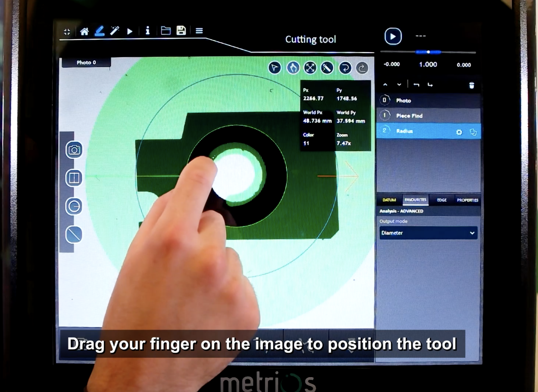Open Radius step settings gear icon
The width and height of the screenshot is (538, 392).
(459, 132)
